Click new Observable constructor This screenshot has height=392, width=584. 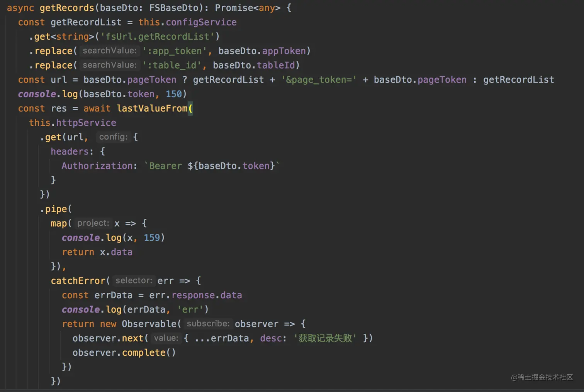coord(138,324)
